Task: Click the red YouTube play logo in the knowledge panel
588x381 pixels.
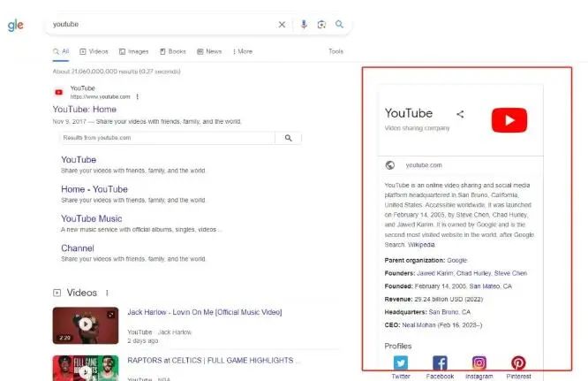Action: pos(509,120)
